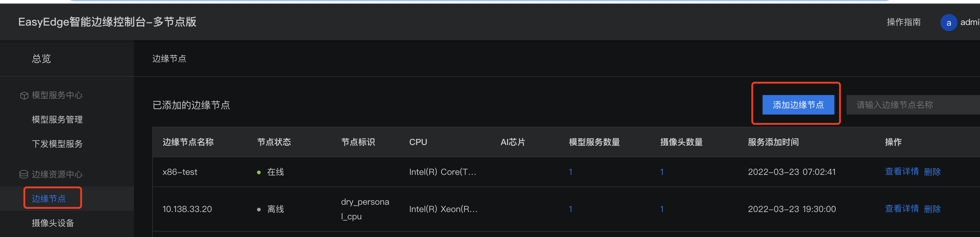This screenshot has height=237, width=980.
Task: Click the 离线 status of 10.138.33.20
Action: point(275,209)
